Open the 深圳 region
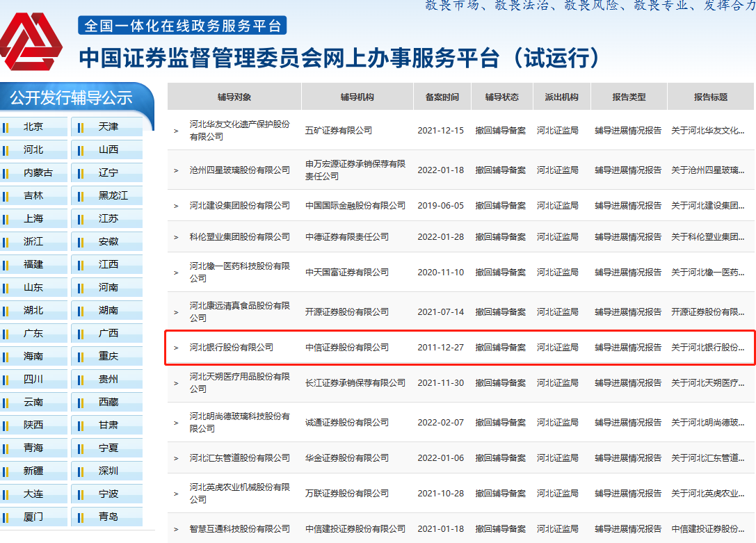Image resolution: width=756 pixels, height=543 pixels. tap(107, 471)
